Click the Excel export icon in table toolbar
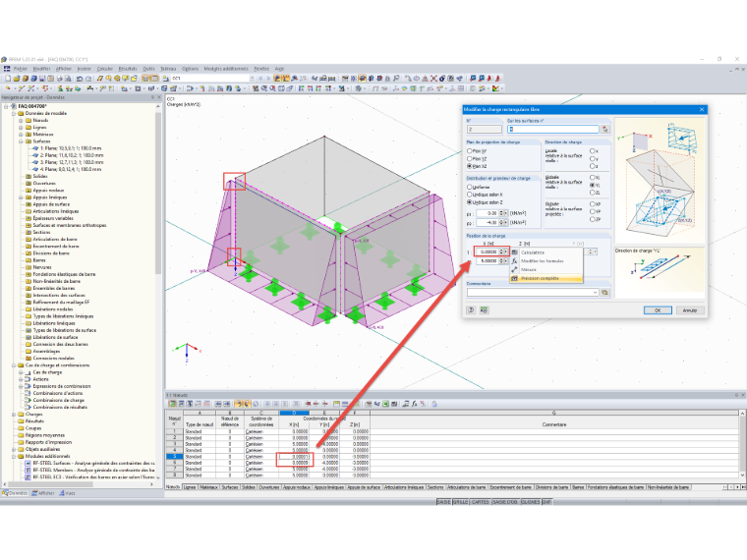The width and height of the screenshot is (747, 560). [385, 404]
